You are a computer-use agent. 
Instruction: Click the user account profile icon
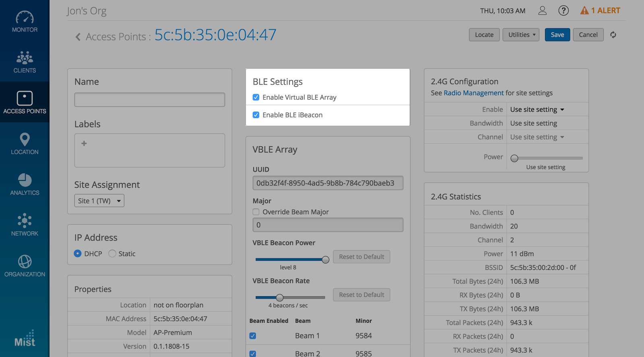542,11
